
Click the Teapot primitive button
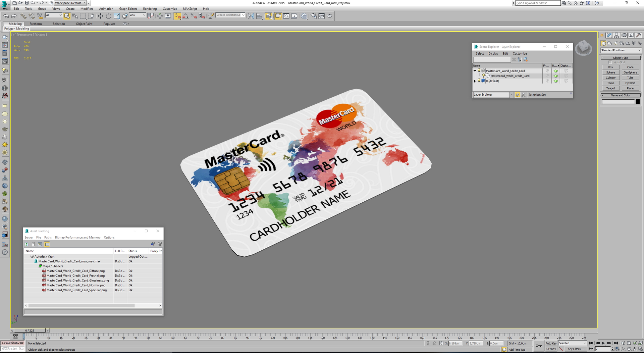pos(610,88)
